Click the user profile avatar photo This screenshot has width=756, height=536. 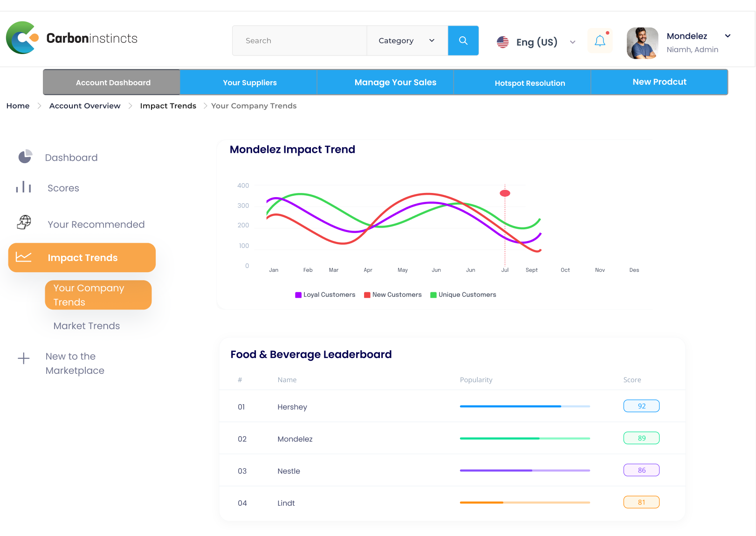coord(642,43)
